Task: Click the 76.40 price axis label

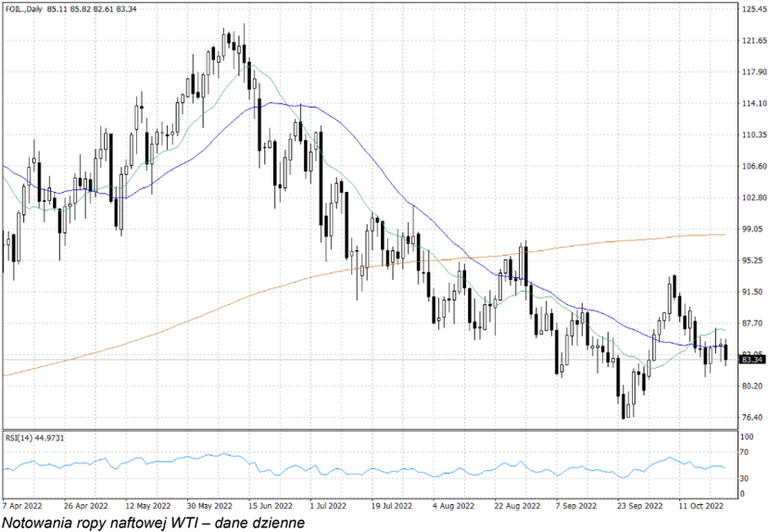Action: 751,417
